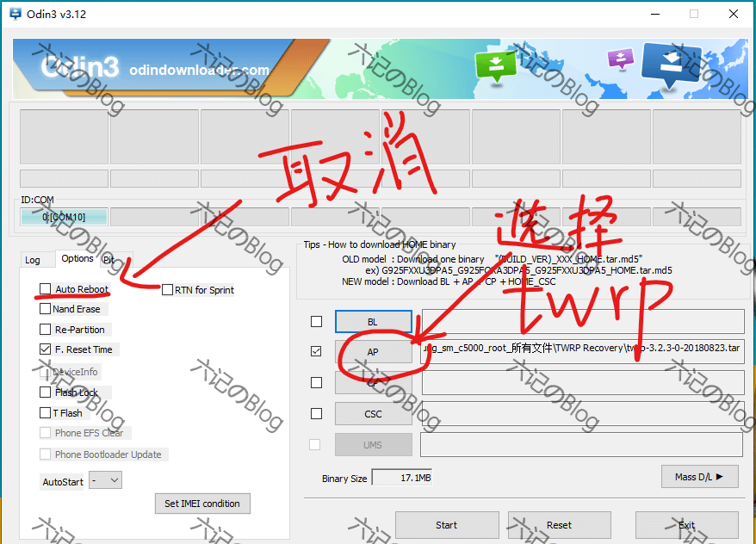Click the AP file path field

tap(584, 351)
